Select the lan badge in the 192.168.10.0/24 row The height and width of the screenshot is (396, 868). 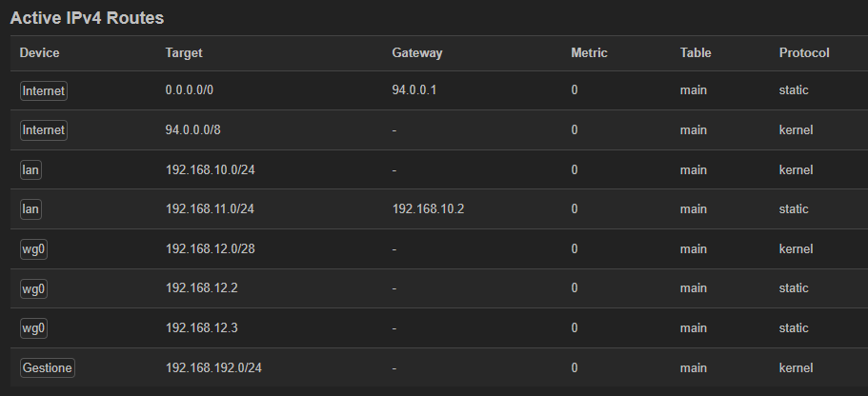(31, 169)
